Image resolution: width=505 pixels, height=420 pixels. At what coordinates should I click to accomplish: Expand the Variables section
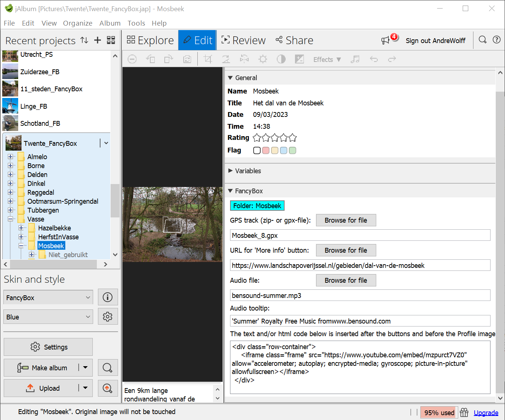click(230, 171)
